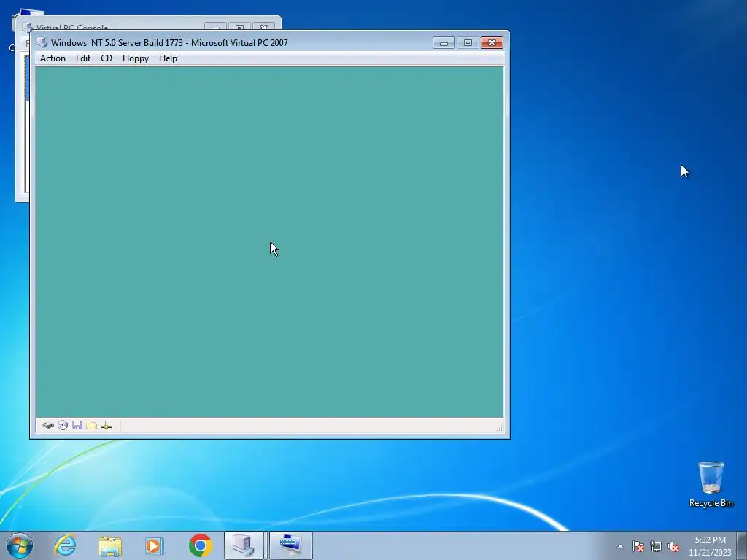Click the muted volume tray icon

[x=673, y=546]
